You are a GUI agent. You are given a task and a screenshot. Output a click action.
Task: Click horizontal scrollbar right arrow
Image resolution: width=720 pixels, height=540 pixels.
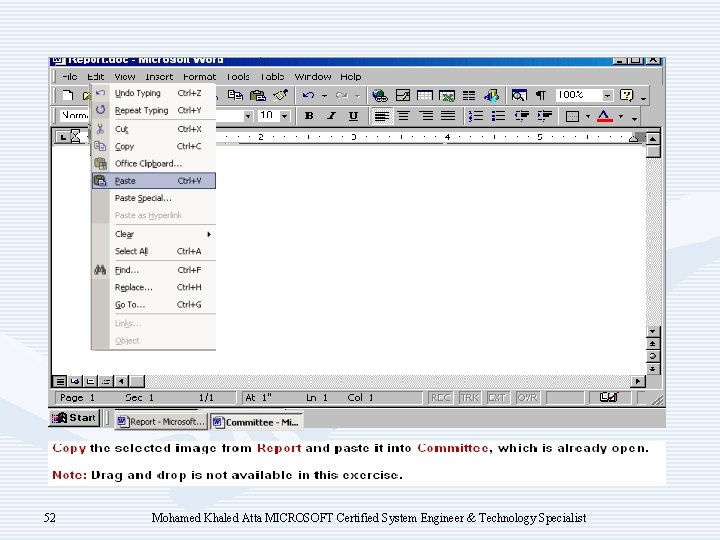pos(637,381)
